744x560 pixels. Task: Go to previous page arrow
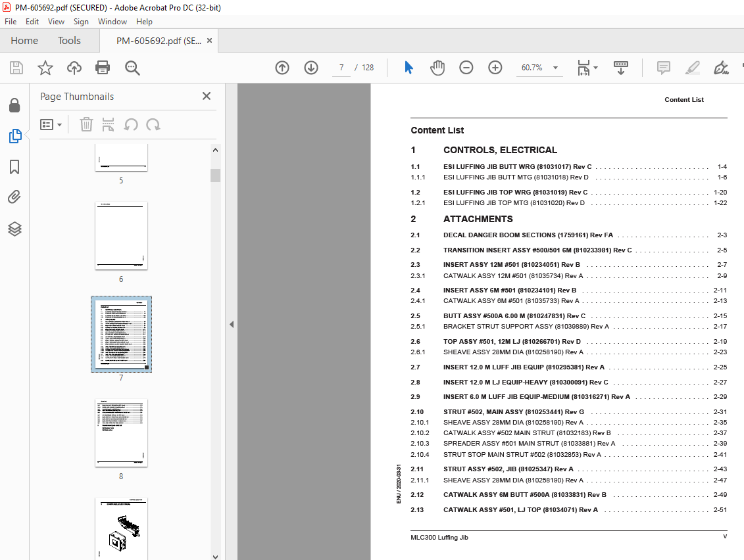point(282,68)
